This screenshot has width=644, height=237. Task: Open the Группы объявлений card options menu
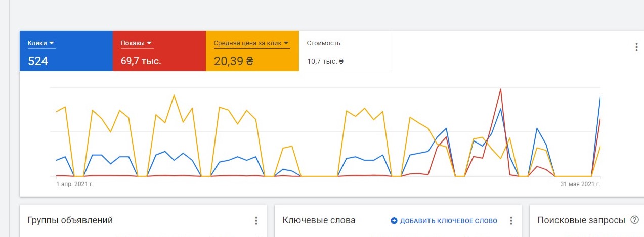pyautogui.click(x=256, y=221)
